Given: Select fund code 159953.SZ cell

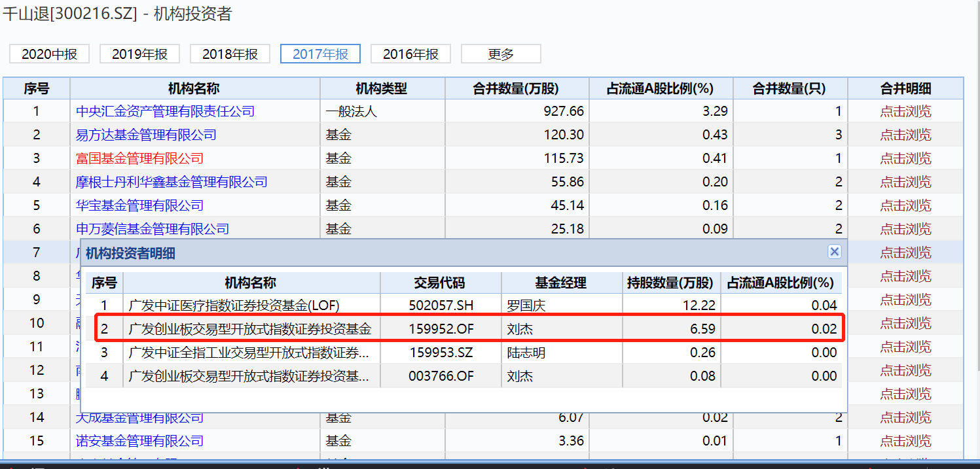Looking at the screenshot, I should (441, 352).
